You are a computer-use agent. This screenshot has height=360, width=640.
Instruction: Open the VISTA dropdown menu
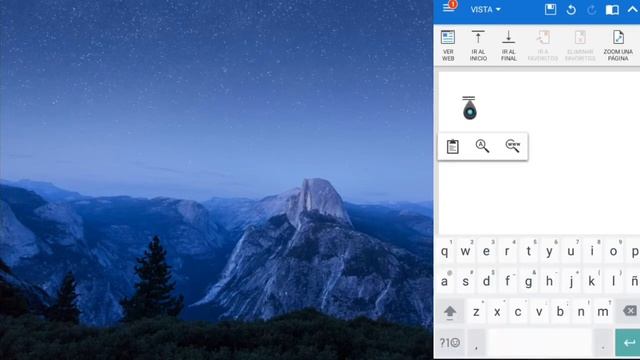click(x=485, y=10)
